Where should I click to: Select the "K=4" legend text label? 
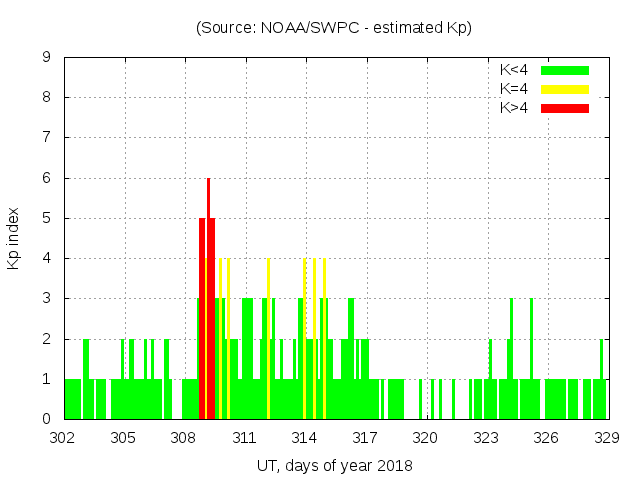pyautogui.click(x=514, y=89)
